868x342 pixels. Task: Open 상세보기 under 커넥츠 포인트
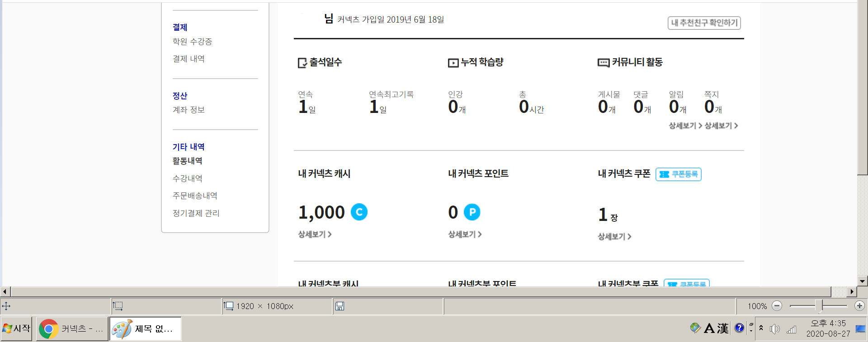click(465, 234)
